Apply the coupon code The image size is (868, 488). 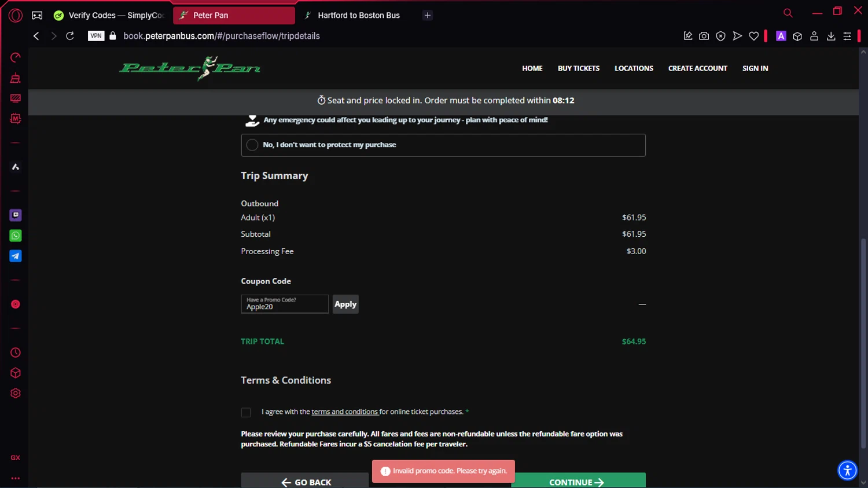point(345,304)
